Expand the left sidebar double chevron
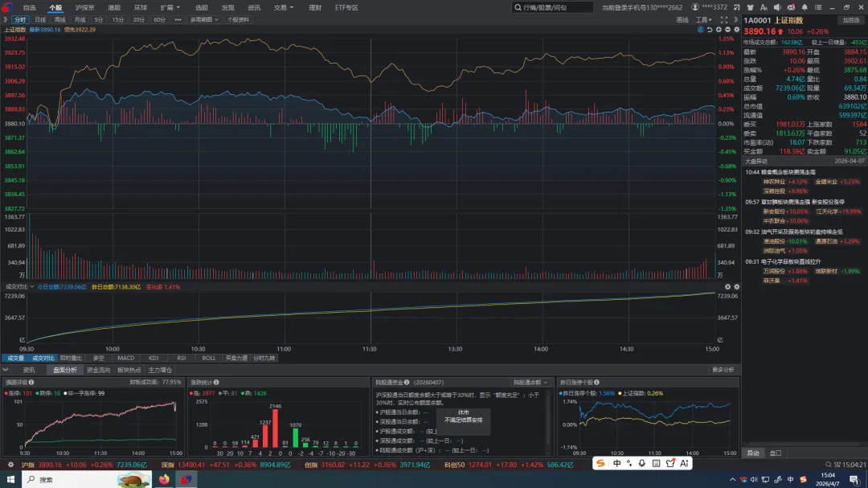 tap(6, 19)
